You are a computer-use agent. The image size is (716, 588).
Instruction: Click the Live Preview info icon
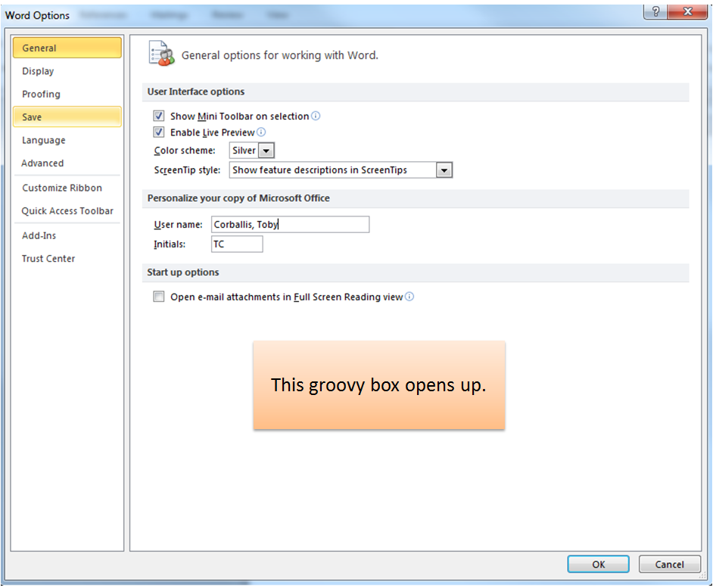click(260, 132)
